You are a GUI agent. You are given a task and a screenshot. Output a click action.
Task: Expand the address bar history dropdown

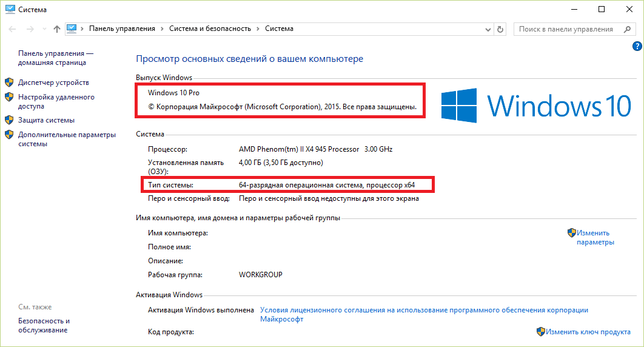pyautogui.click(x=487, y=29)
